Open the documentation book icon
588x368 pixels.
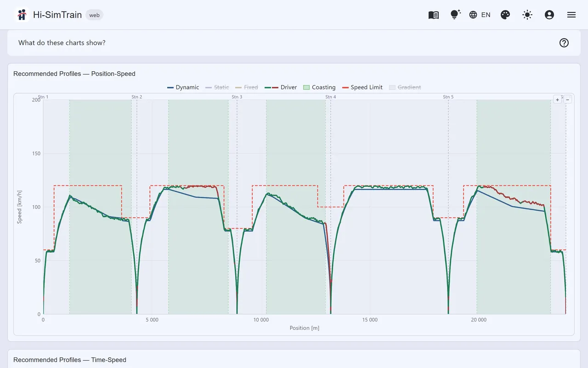[434, 15]
